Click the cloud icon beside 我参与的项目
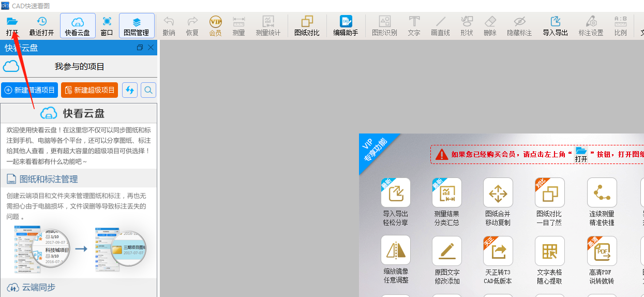This screenshot has width=644, height=297. [x=11, y=66]
